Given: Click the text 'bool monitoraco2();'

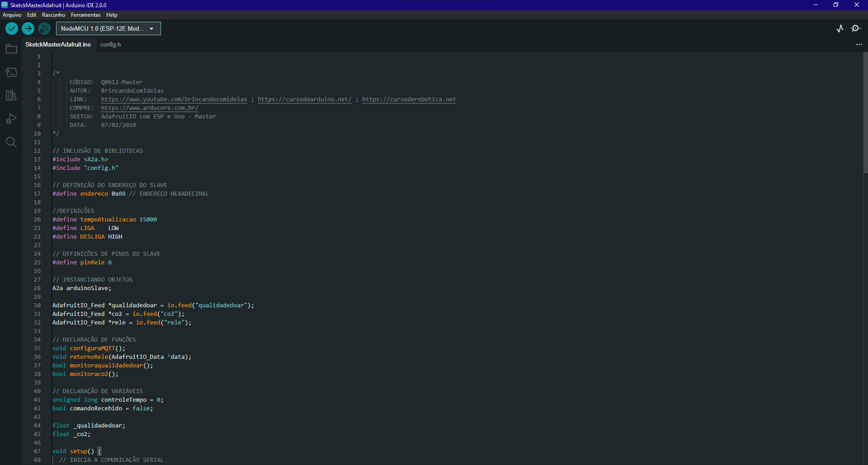Looking at the screenshot, I should pos(85,374).
